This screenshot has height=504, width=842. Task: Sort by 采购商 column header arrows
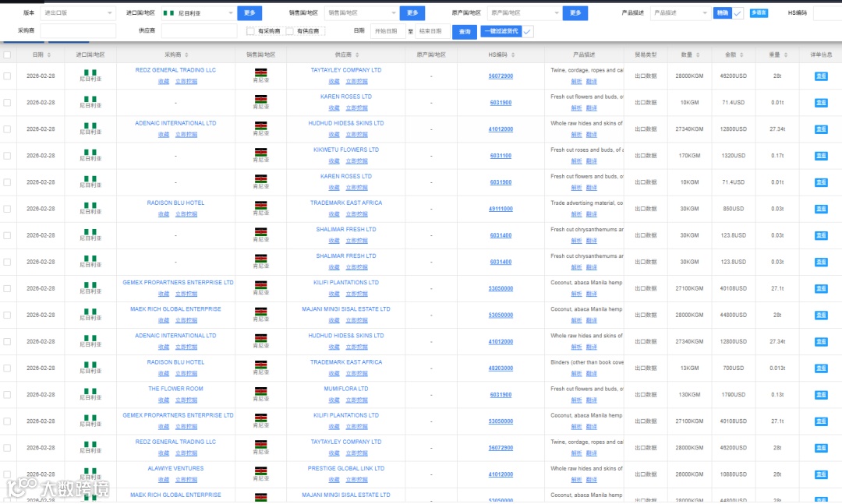click(x=186, y=55)
